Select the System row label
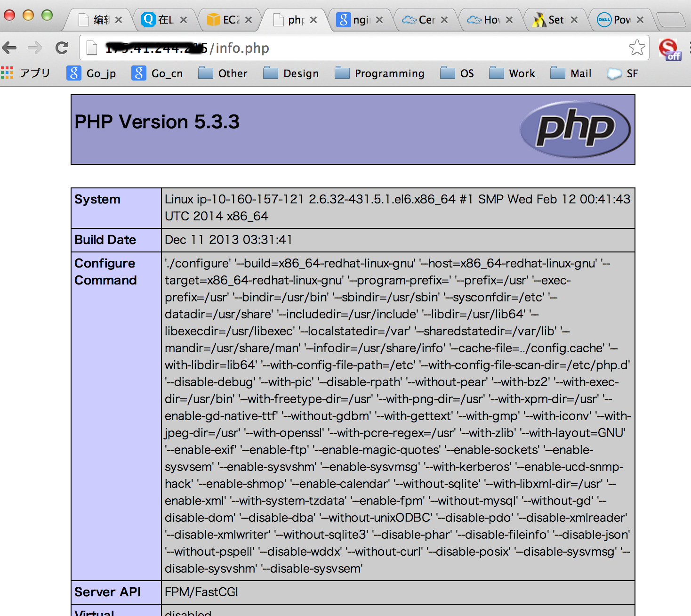 pos(97,199)
